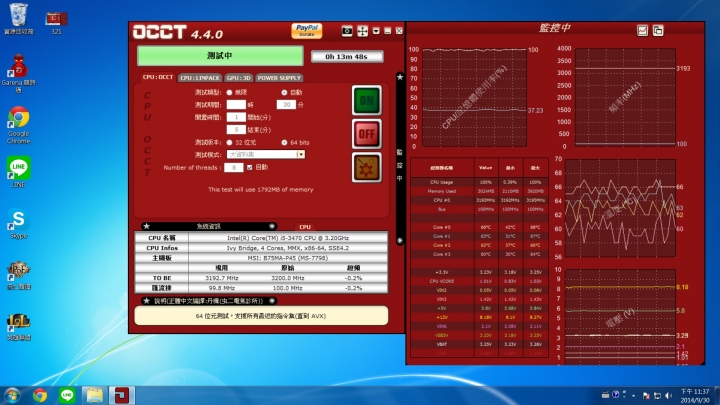Viewport: 720px width, 405px height.
Task: Start the test with the green ON button
Action: click(x=366, y=100)
